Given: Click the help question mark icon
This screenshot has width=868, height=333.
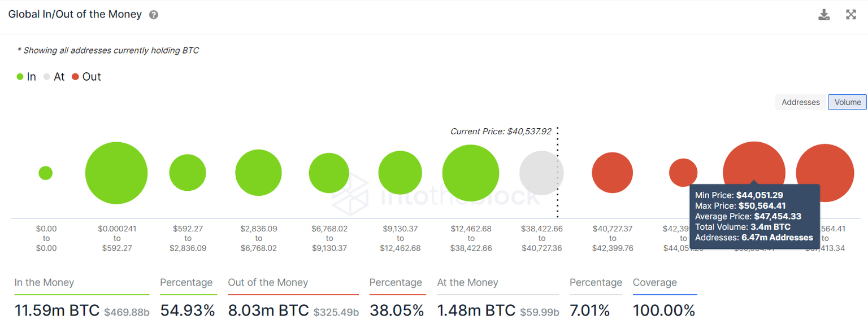Looking at the screenshot, I should click(x=153, y=15).
